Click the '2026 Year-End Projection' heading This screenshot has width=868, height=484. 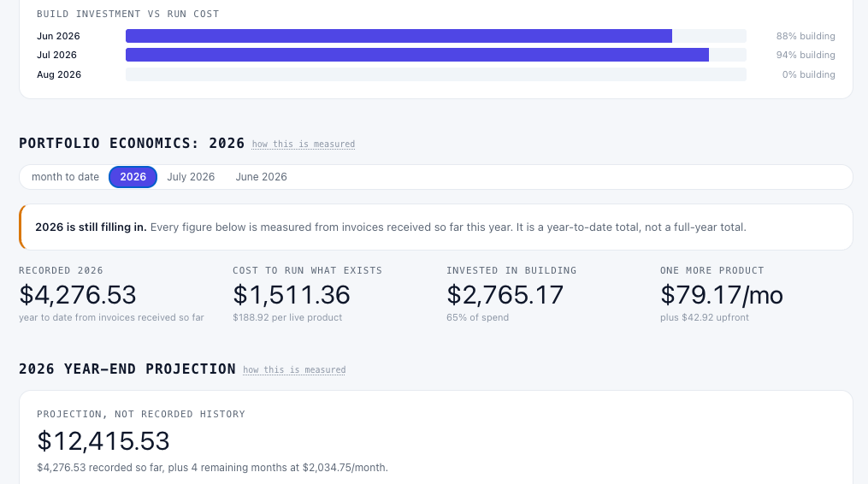(127, 369)
